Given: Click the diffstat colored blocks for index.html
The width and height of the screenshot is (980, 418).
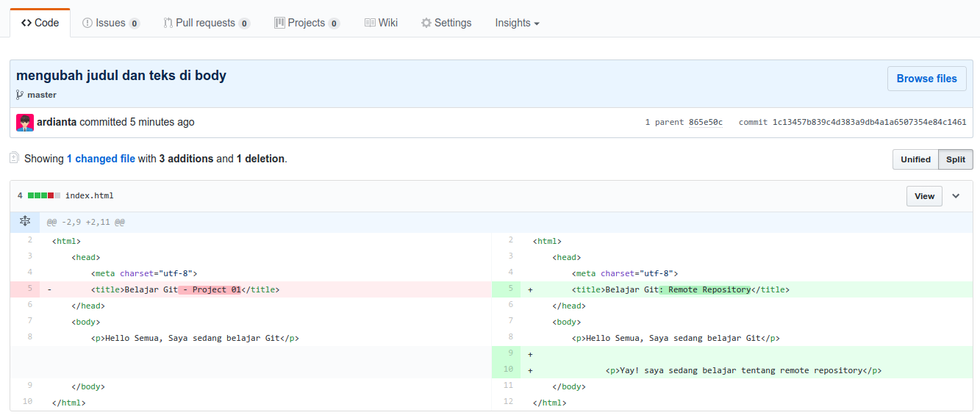Looking at the screenshot, I should 43,196.
